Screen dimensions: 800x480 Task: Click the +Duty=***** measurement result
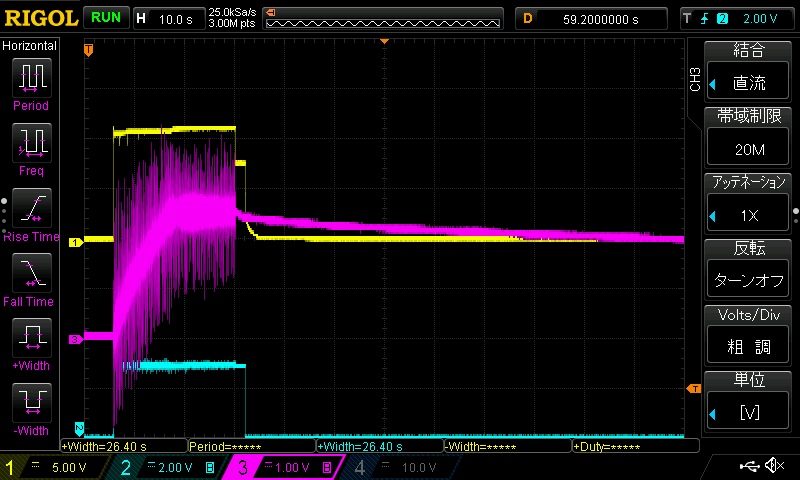click(636, 446)
